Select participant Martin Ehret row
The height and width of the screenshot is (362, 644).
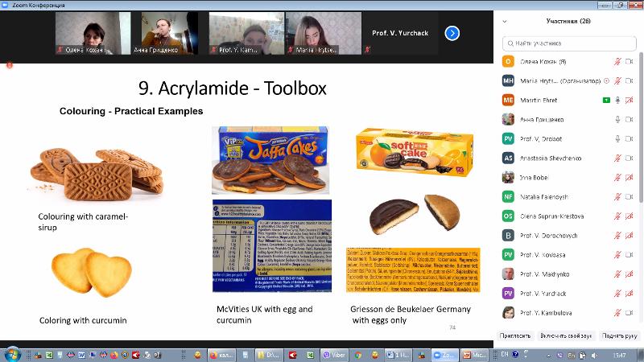[568, 100]
